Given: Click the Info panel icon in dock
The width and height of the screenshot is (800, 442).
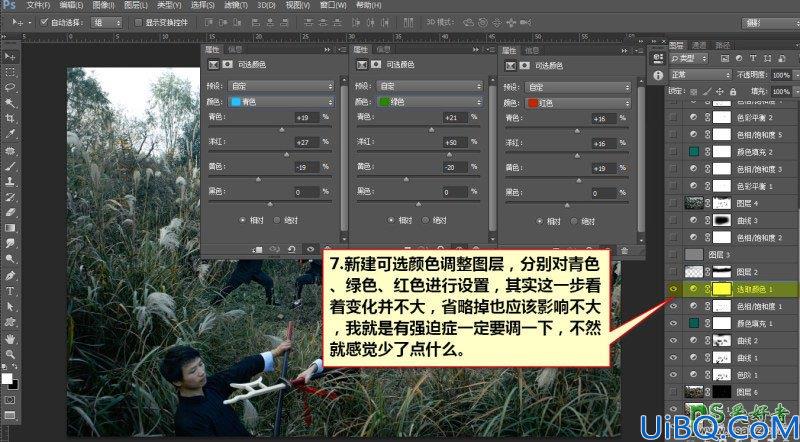Looking at the screenshot, I should point(658,76).
